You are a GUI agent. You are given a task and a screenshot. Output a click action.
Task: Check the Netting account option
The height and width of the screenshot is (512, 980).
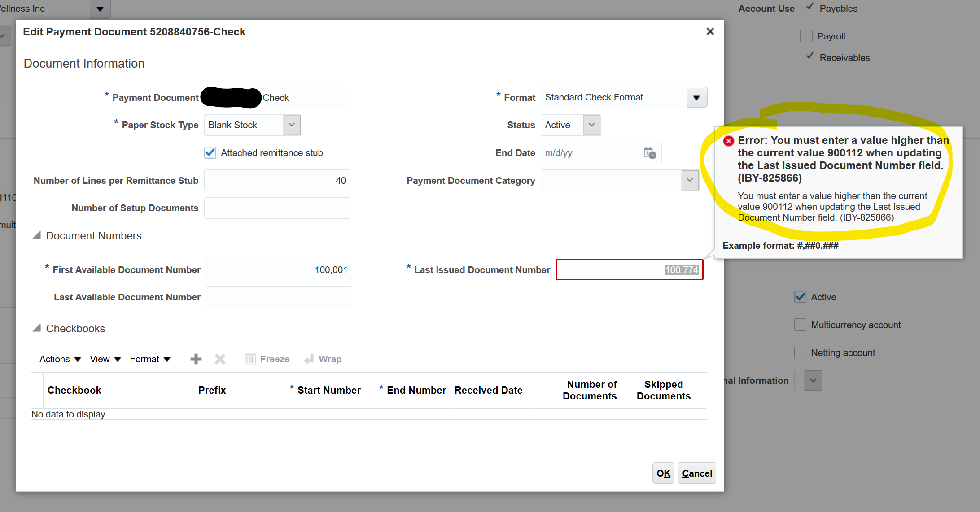point(800,353)
